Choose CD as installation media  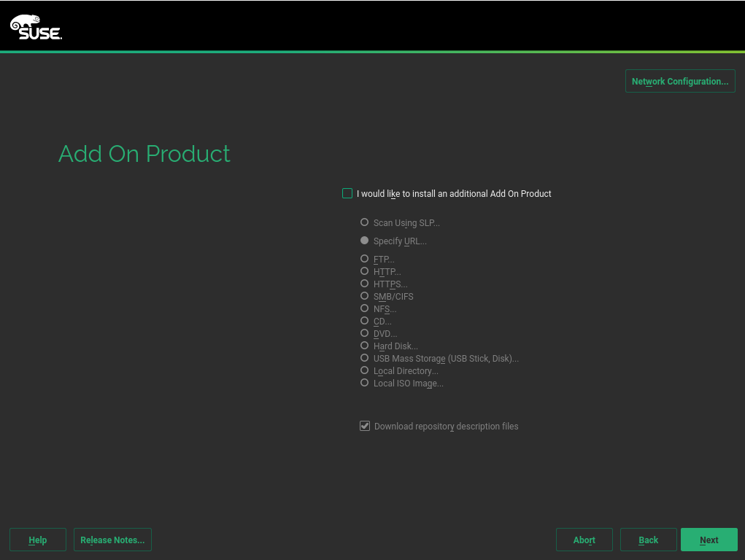tap(365, 321)
